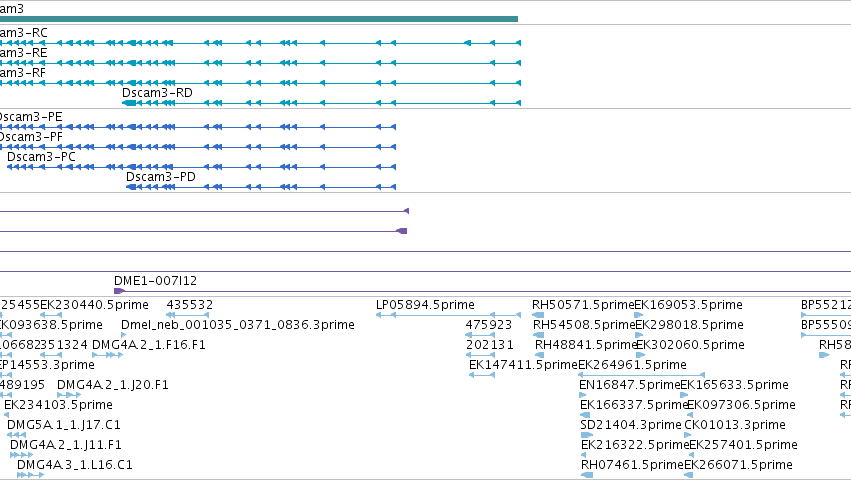Select the Dmel_neb_001035_0371_0836.3prime label
The image size is (851, 480).
[x=238, y=325]
